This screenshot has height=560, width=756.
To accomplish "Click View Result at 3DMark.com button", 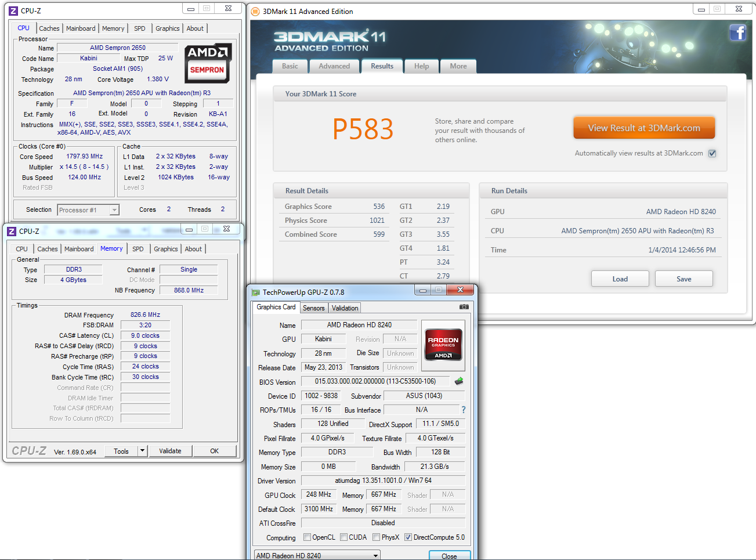I will pyautogui.click(x=644, y=128).
